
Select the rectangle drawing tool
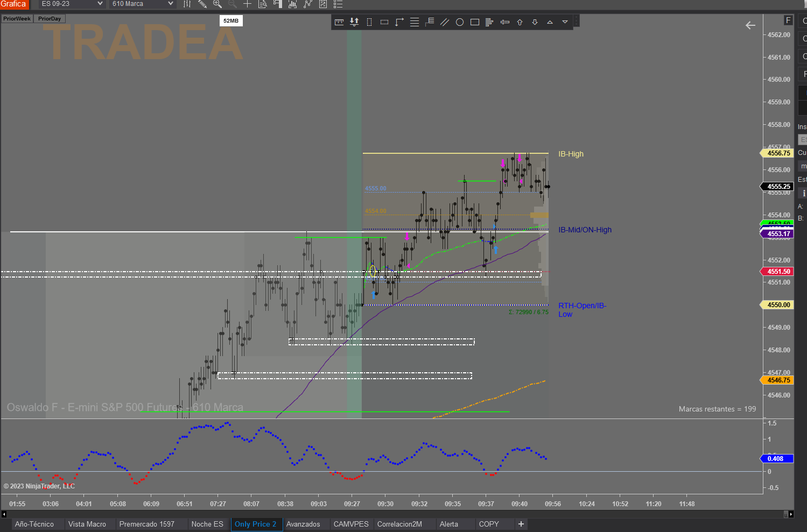click(475, 22)
